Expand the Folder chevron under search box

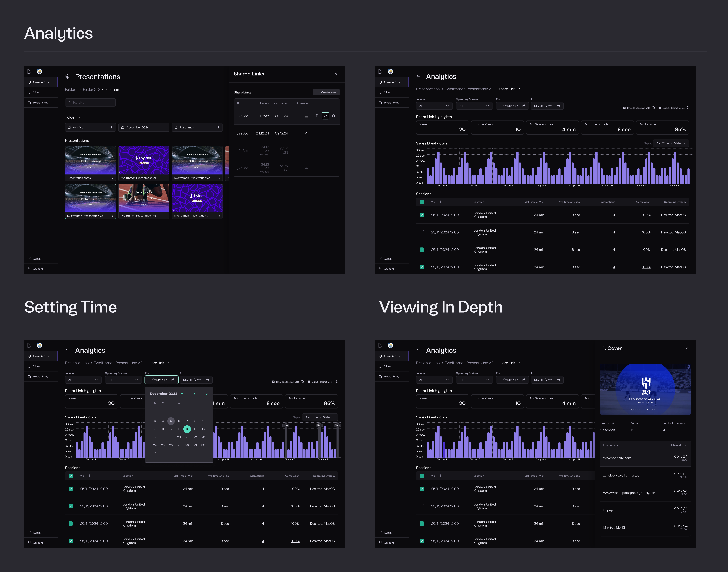coord(79,117)
